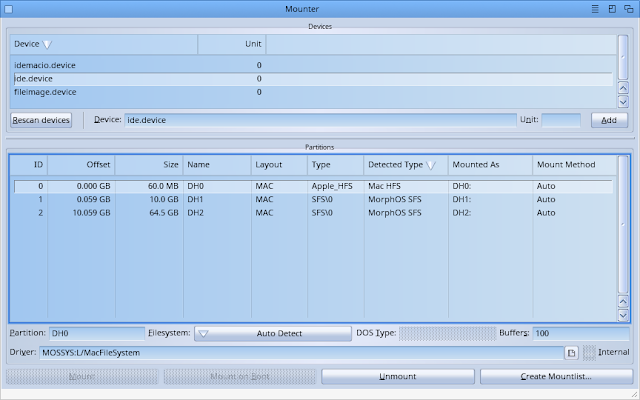Click the Devices list vertical scrollbar
The height and width of the screenshot is (400, 640).
pyautogui.click(x=623, y=57)
